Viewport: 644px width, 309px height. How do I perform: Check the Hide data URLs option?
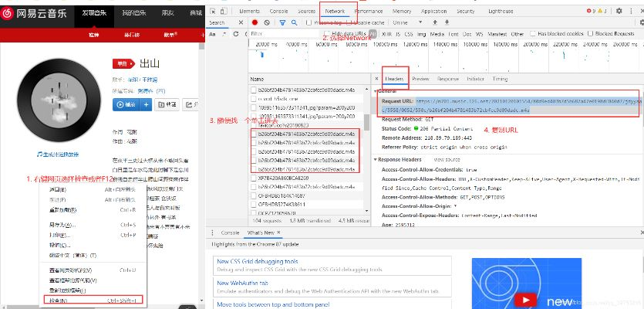click(x=326, y=35)
